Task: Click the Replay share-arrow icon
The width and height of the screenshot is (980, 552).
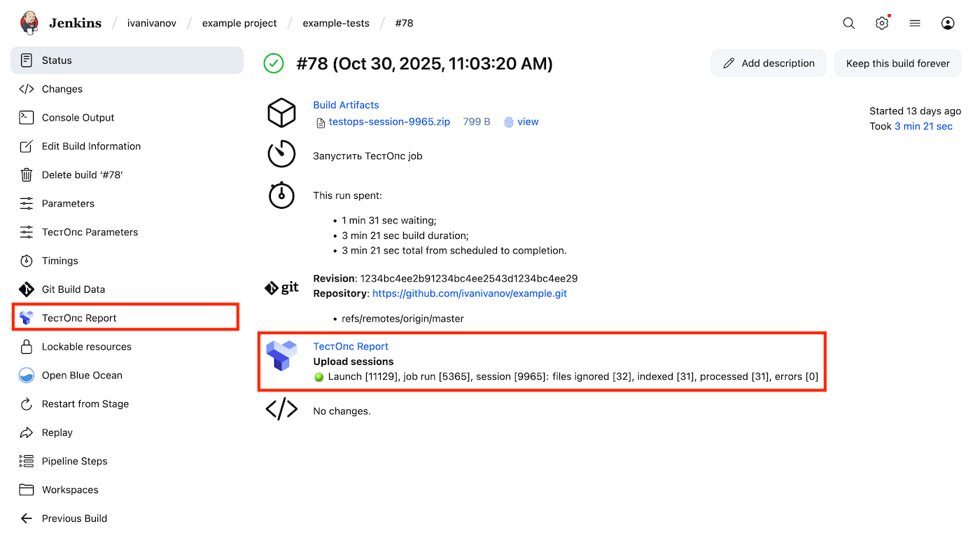Action: 27,433
